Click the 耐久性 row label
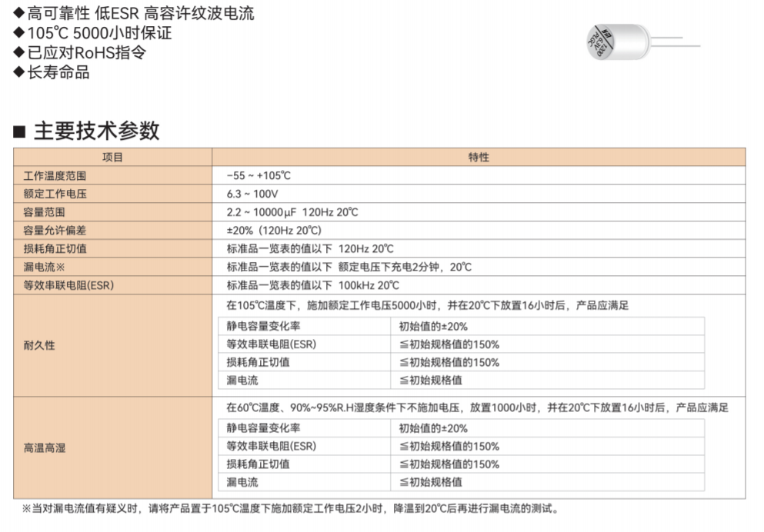 pos(39,345)
